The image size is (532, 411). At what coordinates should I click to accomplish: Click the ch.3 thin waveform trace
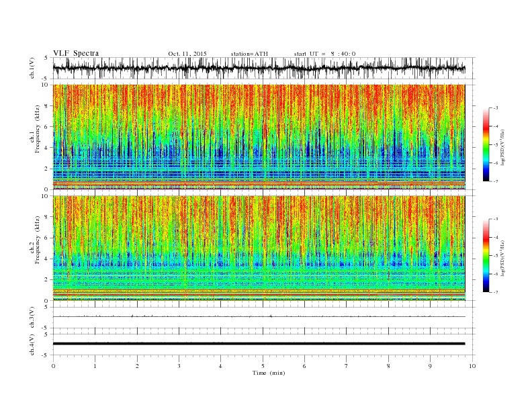point(259,316)
